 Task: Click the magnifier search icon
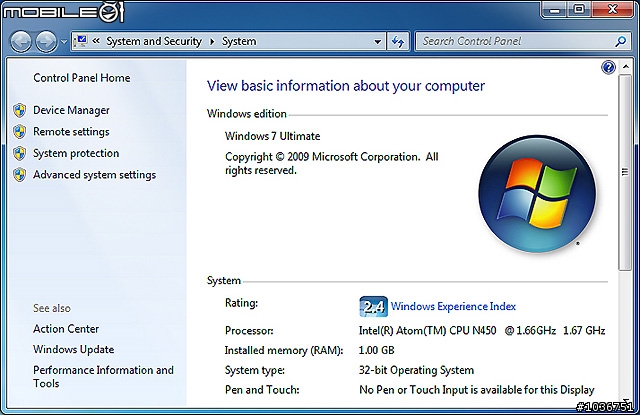620,41
